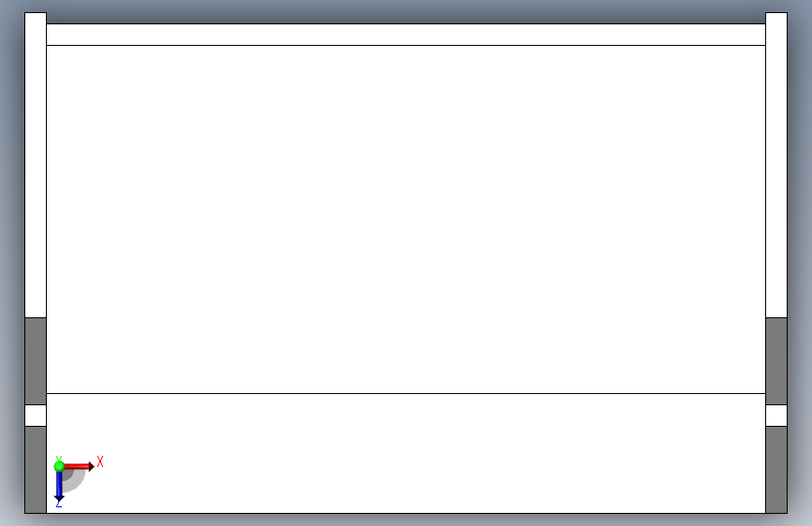The height and width of the screenshot is (526, 812).
Task: Select the left post's upper gray face
Action: click(x=36, y=361)
